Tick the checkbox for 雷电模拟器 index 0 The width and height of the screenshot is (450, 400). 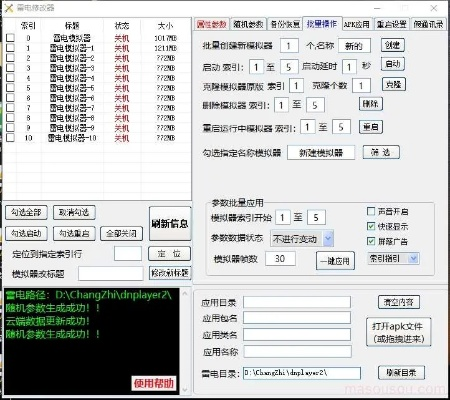pyautogui.click(x=10, y=38)
